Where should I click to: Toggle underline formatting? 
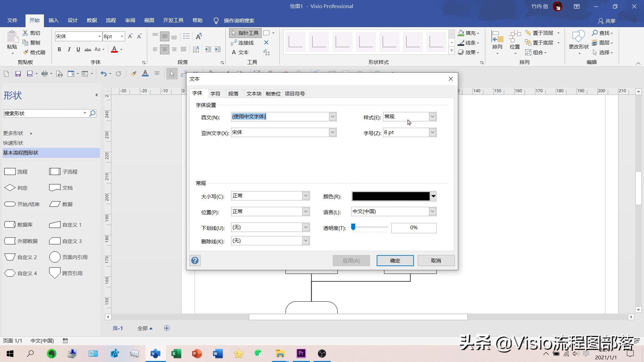click(78, 49)
